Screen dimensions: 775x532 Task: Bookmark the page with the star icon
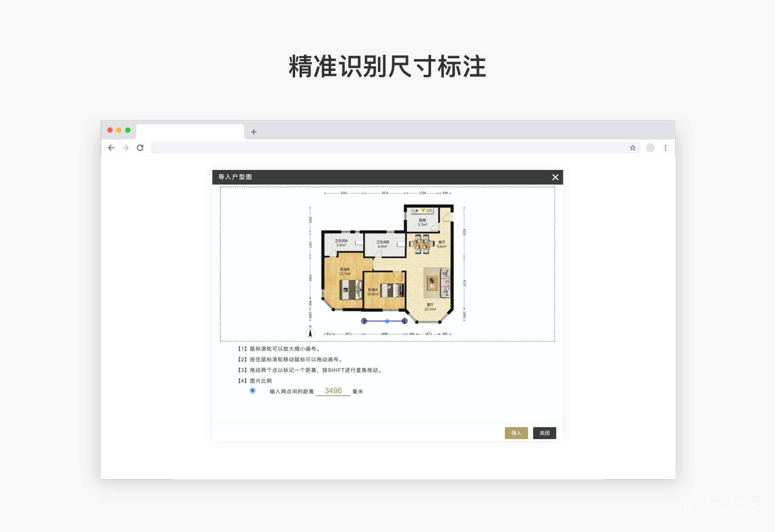click(x=633, y=148)
